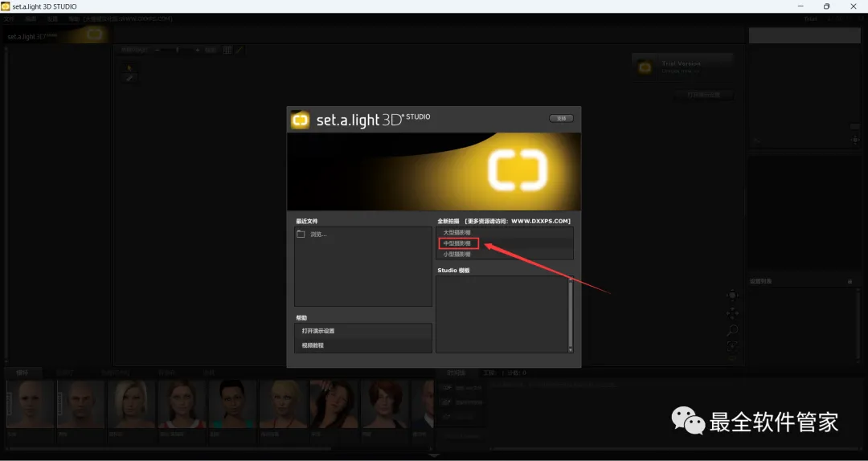868x461 pixels.
Task: Select the long-haired model with raised arm
Action: 334,404
